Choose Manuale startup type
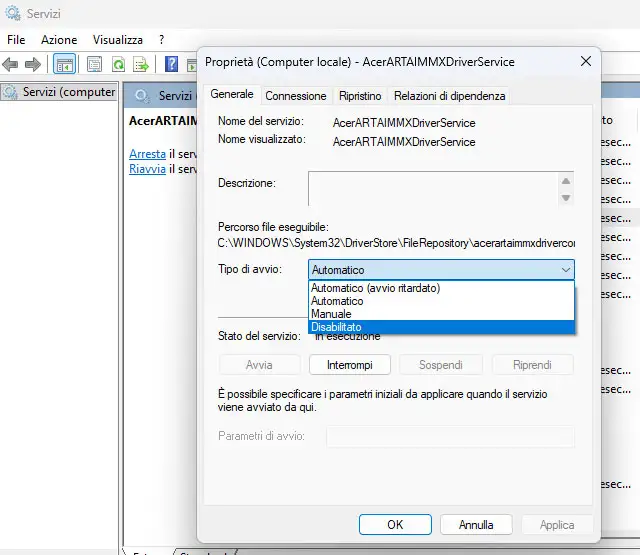640x555 pixels. click(x=441, y=314)
